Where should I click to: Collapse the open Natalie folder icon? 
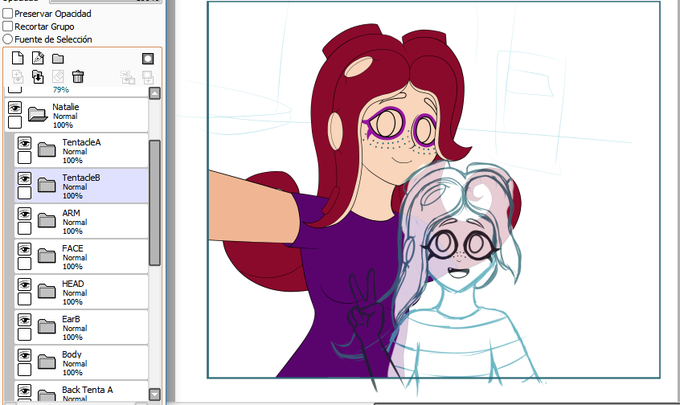(38, 114)
